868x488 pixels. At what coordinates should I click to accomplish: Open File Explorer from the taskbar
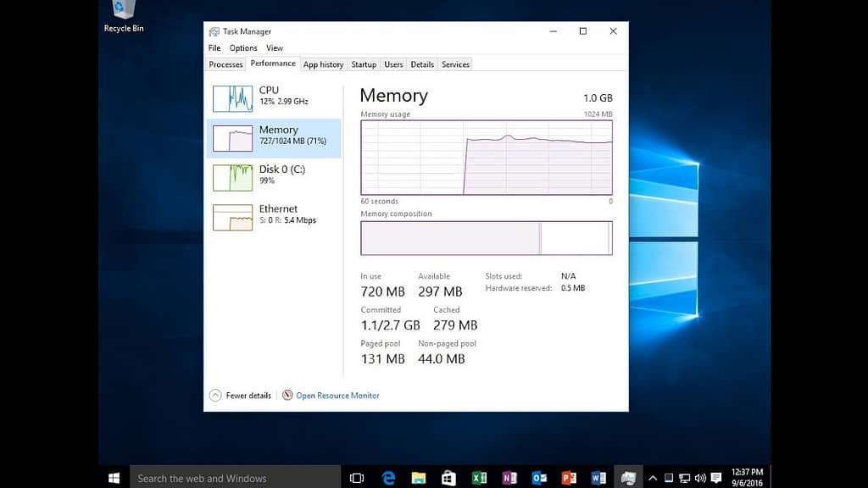[419, 478]
